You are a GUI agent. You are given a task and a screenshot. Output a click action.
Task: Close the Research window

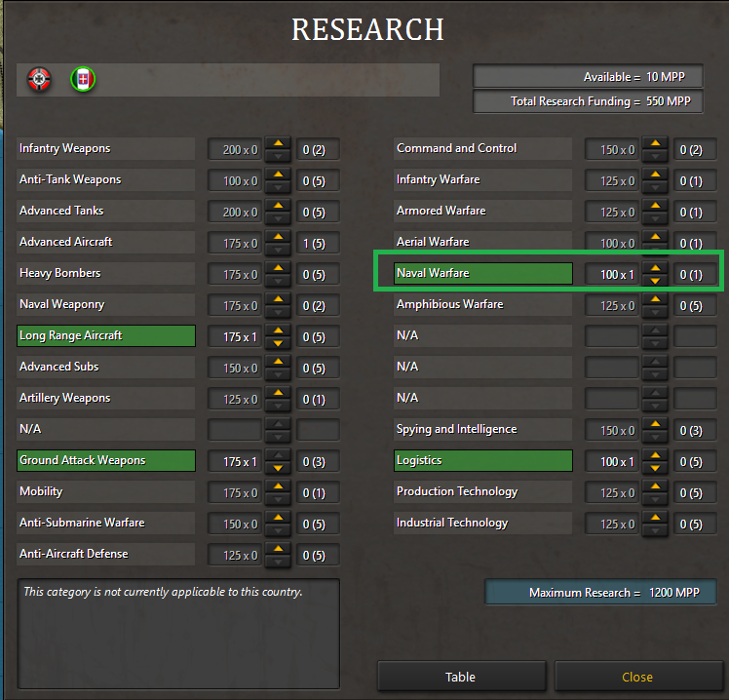tap(637, 677)
